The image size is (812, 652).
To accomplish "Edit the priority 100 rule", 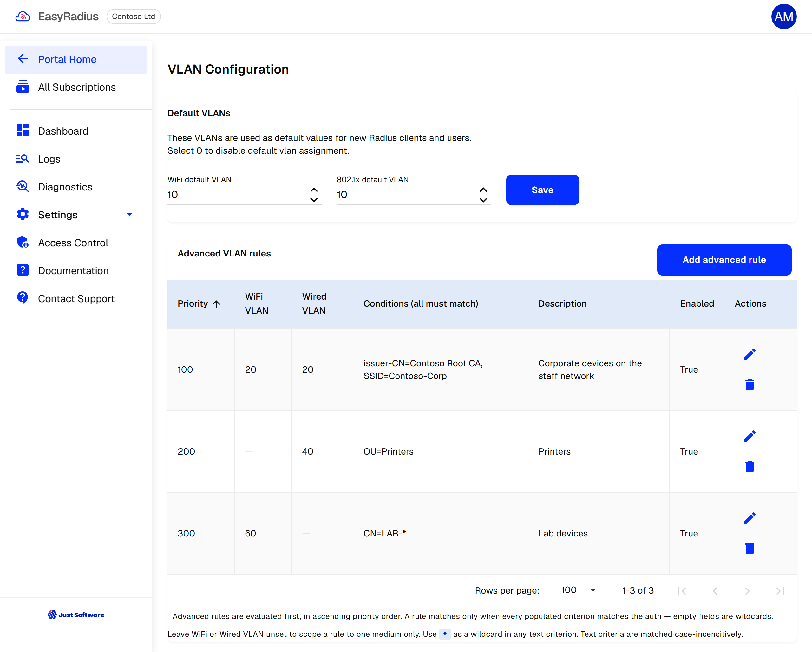I will tap(750, 354).
